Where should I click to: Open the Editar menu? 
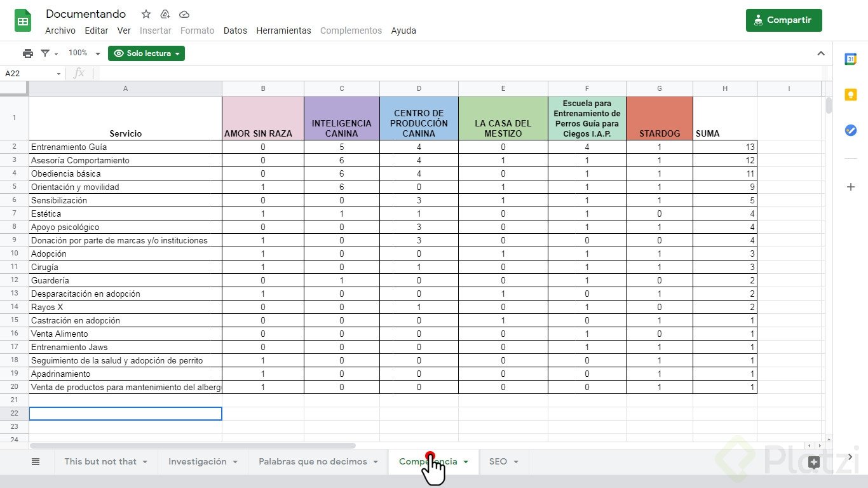pyautogui.click(x=97, y=30)
